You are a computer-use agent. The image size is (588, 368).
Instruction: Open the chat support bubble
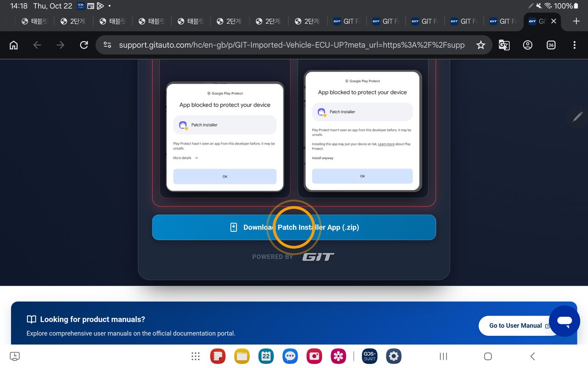(565, 321)
